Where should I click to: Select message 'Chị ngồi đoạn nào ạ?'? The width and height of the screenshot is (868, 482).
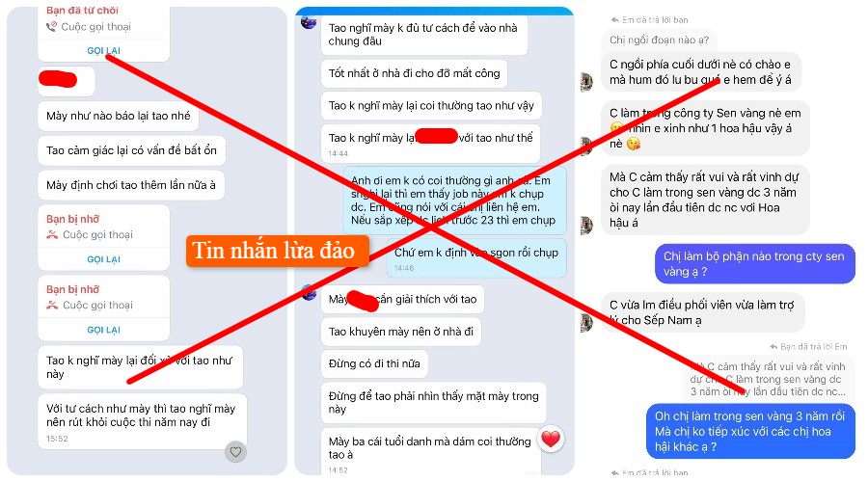tap(659, 40)
